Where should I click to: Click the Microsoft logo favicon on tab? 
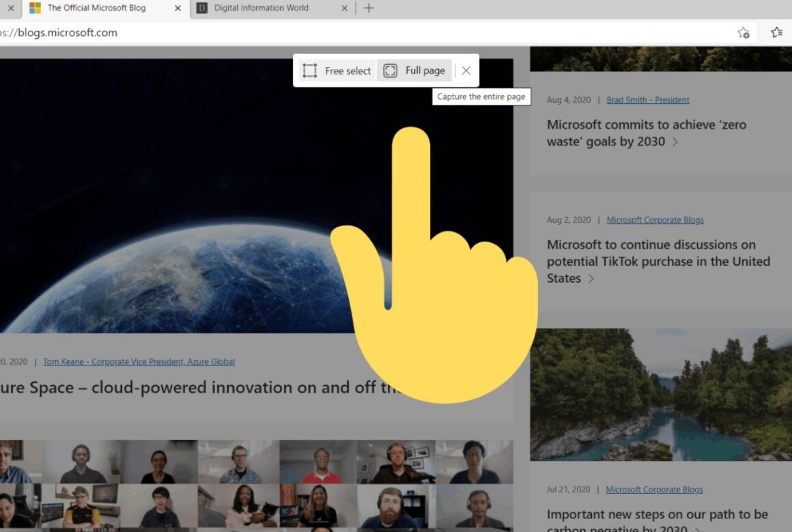click(x=35, y=8)
